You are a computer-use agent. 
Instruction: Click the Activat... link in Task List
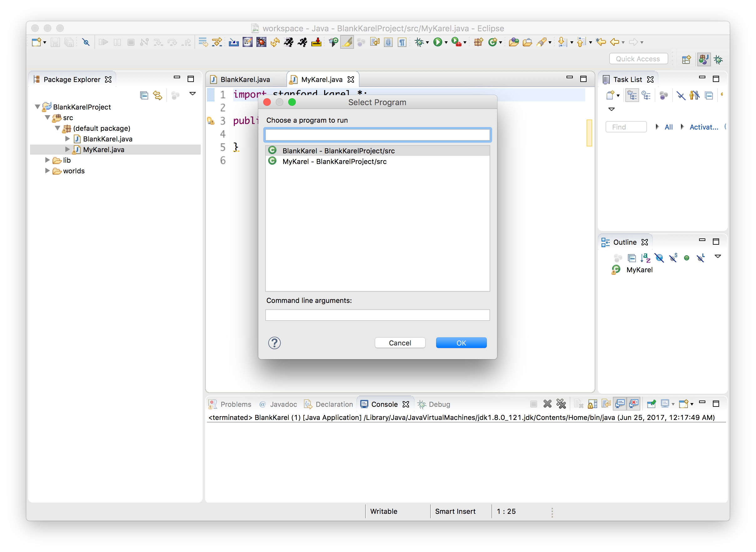click(x=704, y=127)
